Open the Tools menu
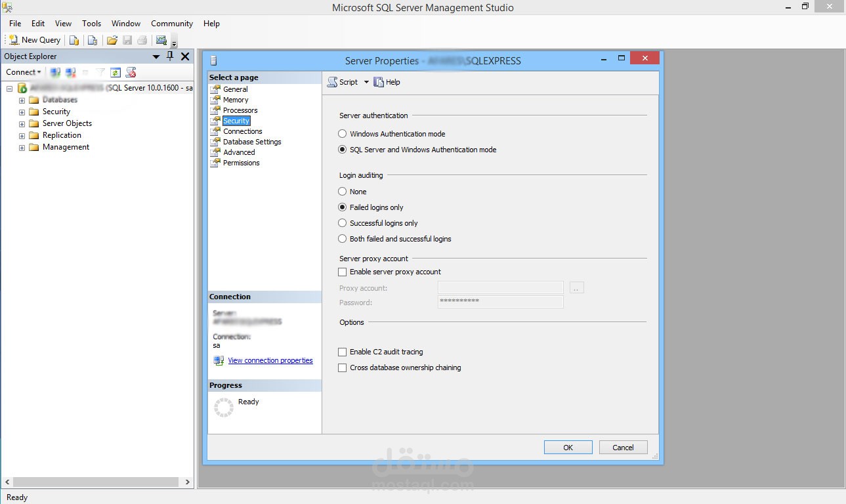Image resolution: width=846 pixels, height=504 pixels. (91, 24)
